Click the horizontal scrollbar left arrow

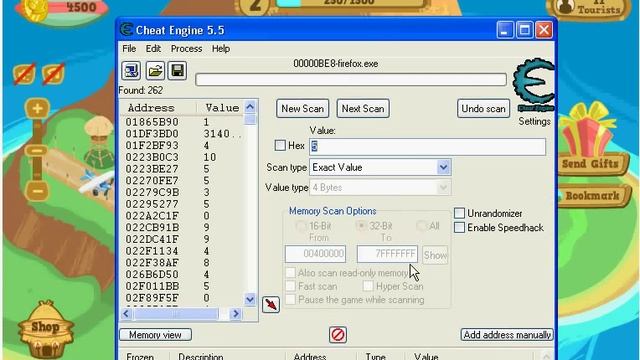coord(126,314)
